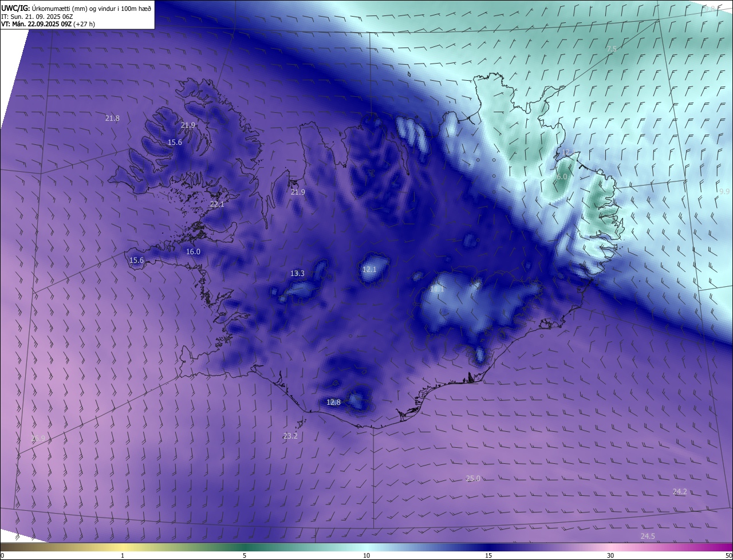Click the 15 tick on the colorbar
This screenshot has height=560, width=733.
[488, 555]
